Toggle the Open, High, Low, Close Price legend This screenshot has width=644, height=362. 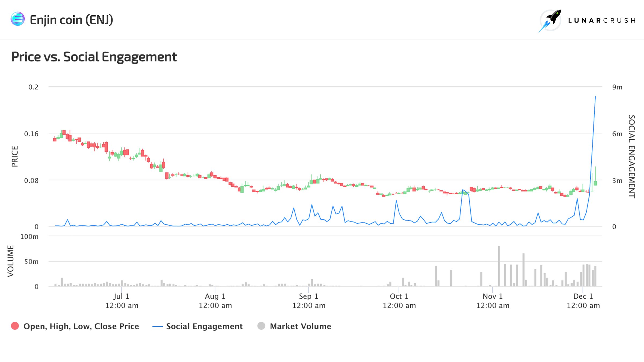pyautogui.click(x=75, y=326)
